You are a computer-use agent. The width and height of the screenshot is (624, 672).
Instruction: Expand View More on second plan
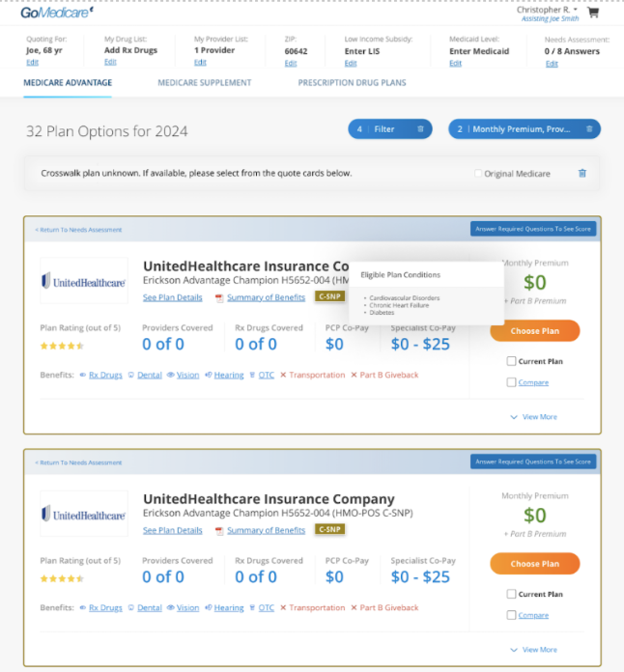pyautogui.click(x=534, y=650)
